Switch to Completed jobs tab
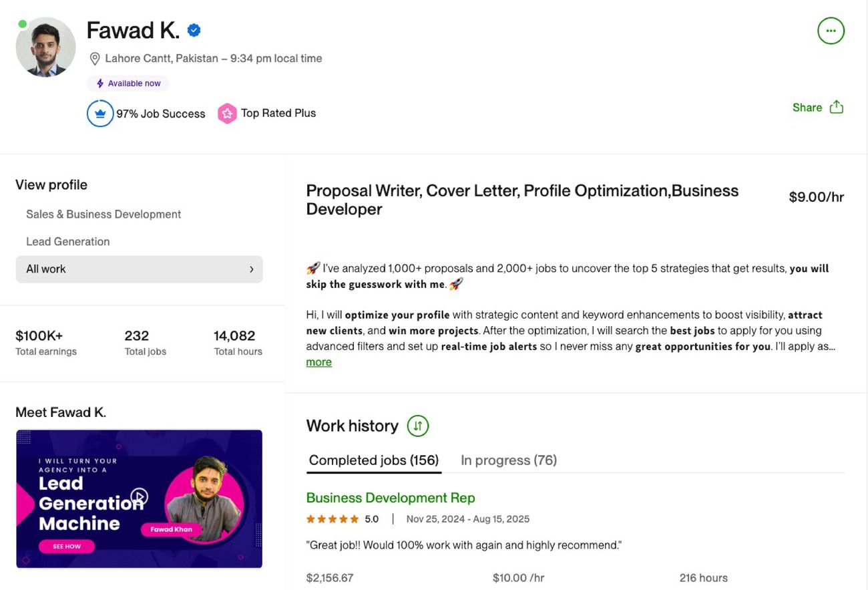Viewport: 868px width, 590px height. click(373, 460)
